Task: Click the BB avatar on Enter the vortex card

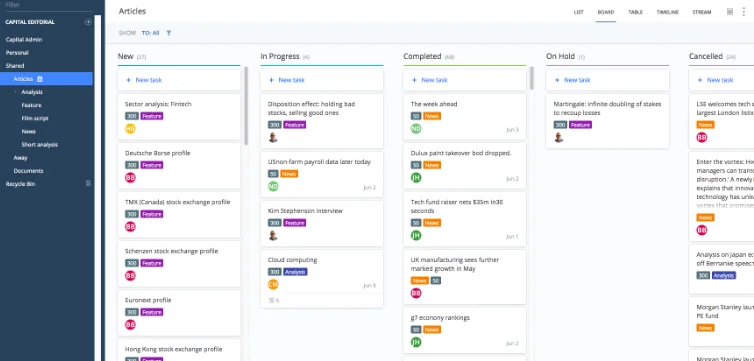Action: [702, 230]
